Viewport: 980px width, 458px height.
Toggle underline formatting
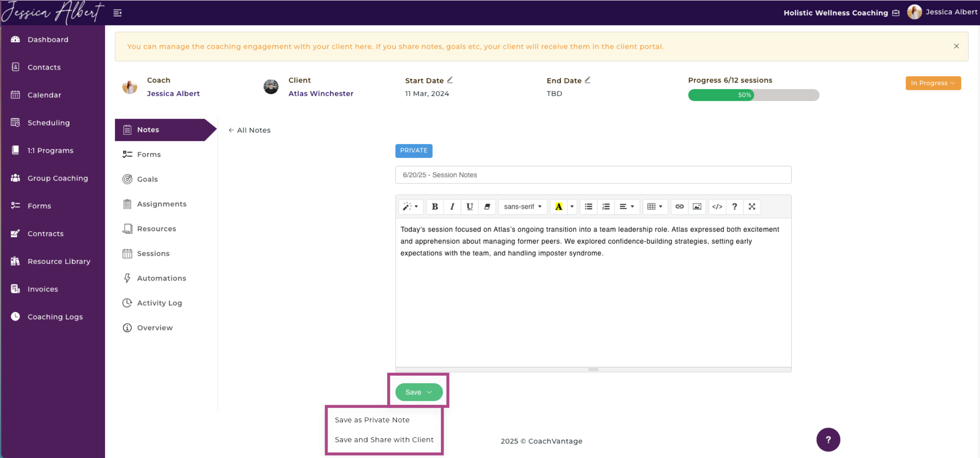tap(470, 207)
